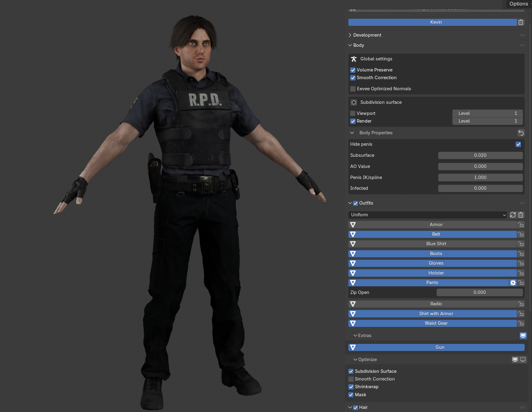Click the Development panel drag handle dots
This screenshot has height=412, width=532.
coord(522,35)
